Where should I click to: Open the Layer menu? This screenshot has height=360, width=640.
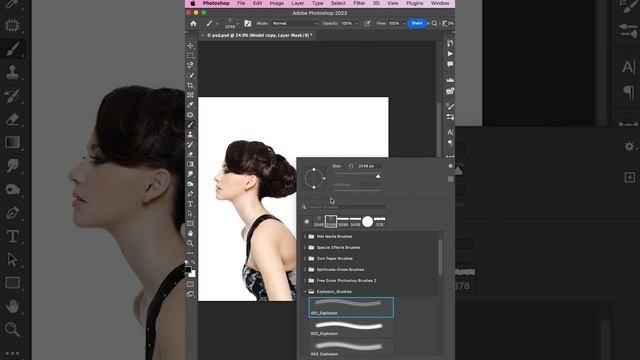point(298,3)
